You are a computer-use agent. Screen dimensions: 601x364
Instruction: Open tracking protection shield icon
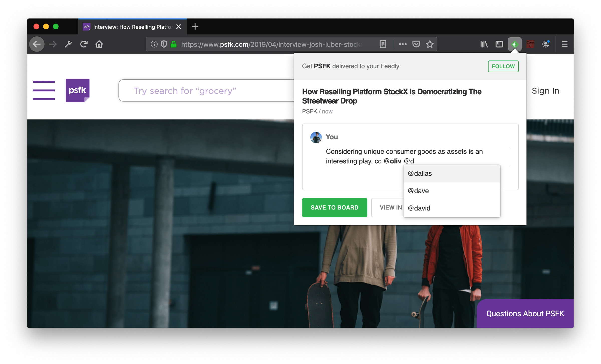click(164, 44)
